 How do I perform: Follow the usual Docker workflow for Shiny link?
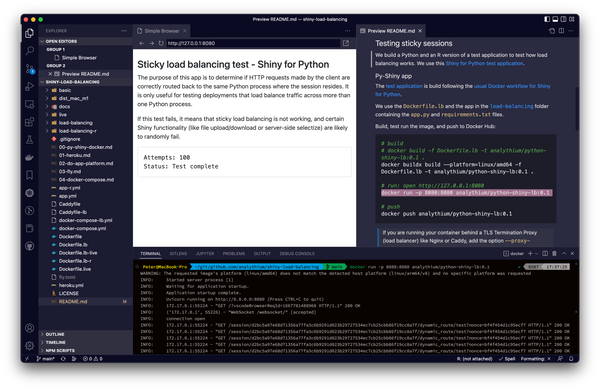[x=512, y=86]
